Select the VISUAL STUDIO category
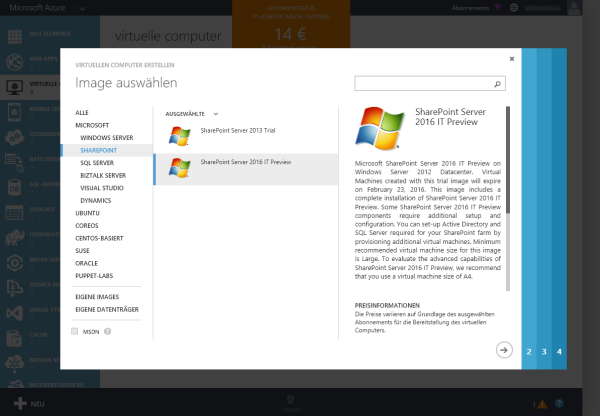 (102, 188)
